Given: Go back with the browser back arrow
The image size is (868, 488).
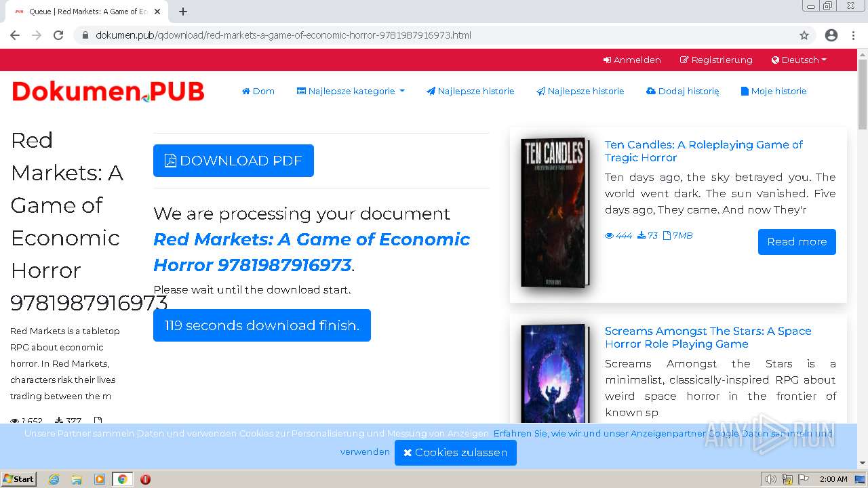Looking at the screenshot, I should [15, 35].
